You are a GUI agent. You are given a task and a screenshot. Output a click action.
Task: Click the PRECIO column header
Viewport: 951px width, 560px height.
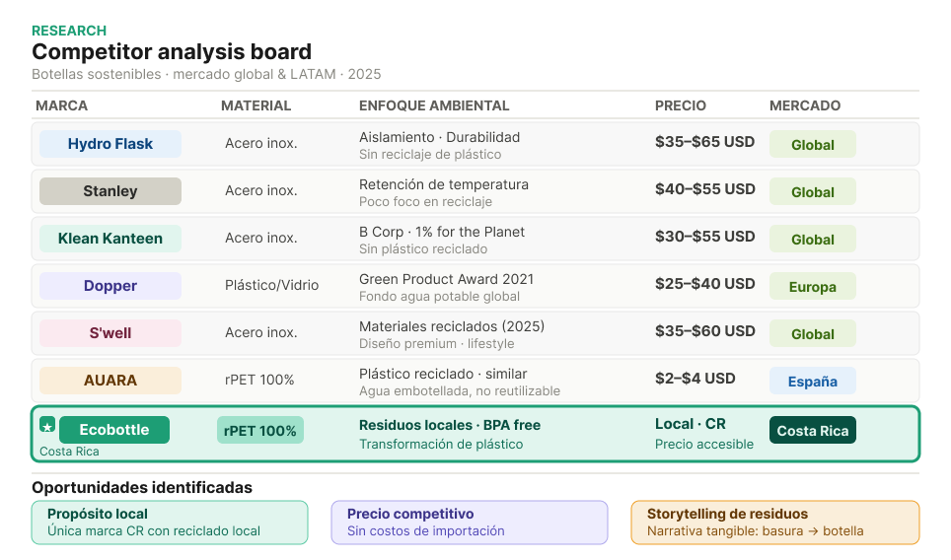(x=681, y=106)
